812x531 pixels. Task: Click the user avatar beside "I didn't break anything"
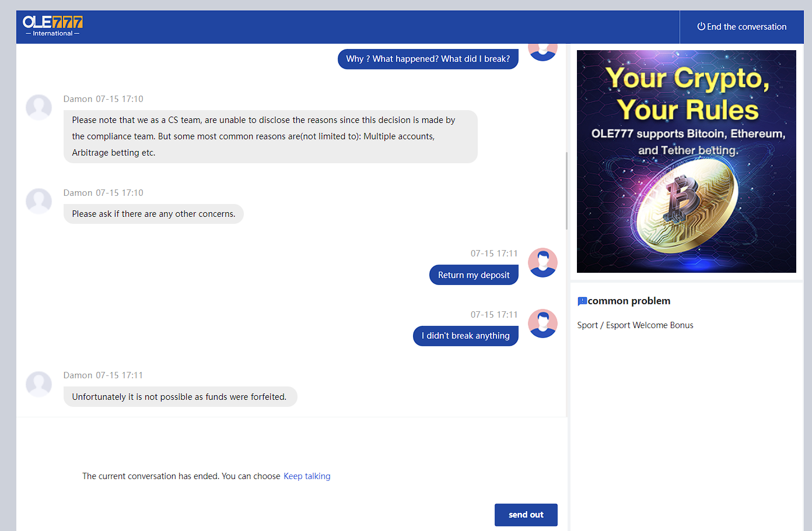(542, 323)
